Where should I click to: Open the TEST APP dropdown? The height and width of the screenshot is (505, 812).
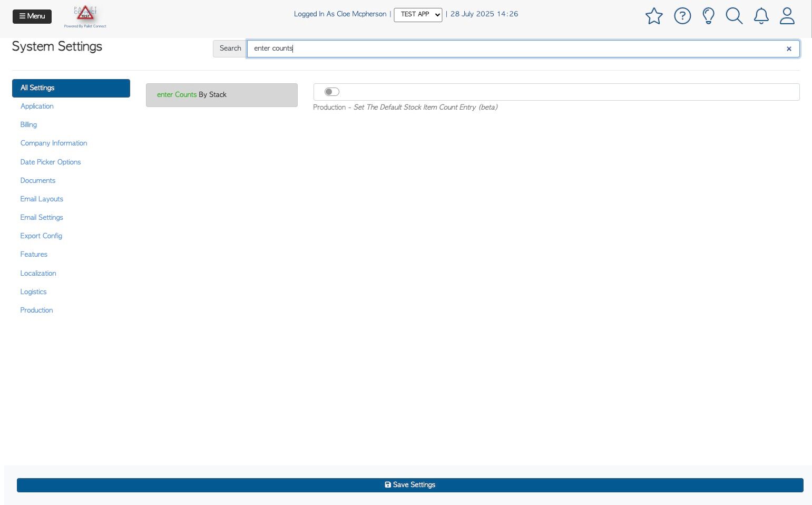(x=418, y=15)
